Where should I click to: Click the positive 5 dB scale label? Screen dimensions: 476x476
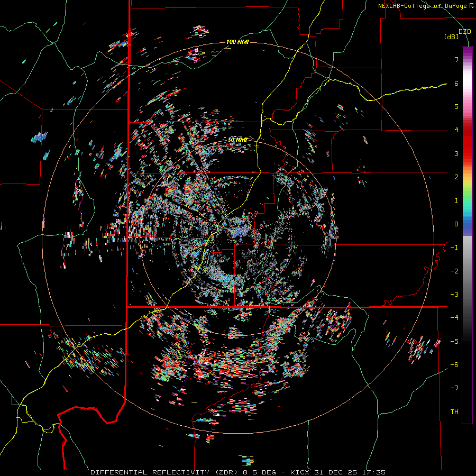pos(456,106)
